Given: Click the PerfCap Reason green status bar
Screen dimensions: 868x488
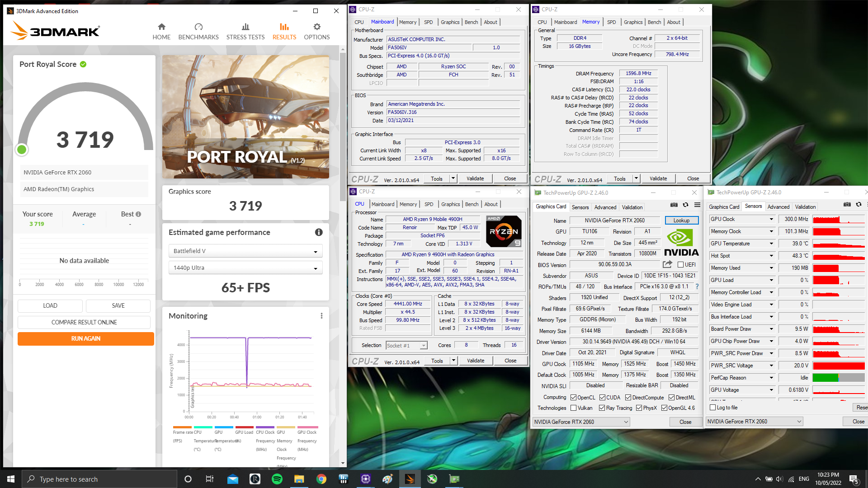Looking at the screenshot, I should coord(825,378).
